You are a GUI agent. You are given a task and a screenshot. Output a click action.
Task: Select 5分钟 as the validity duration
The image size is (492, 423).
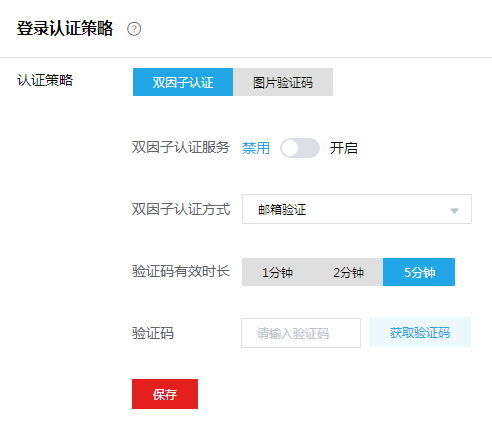(419, 272)
